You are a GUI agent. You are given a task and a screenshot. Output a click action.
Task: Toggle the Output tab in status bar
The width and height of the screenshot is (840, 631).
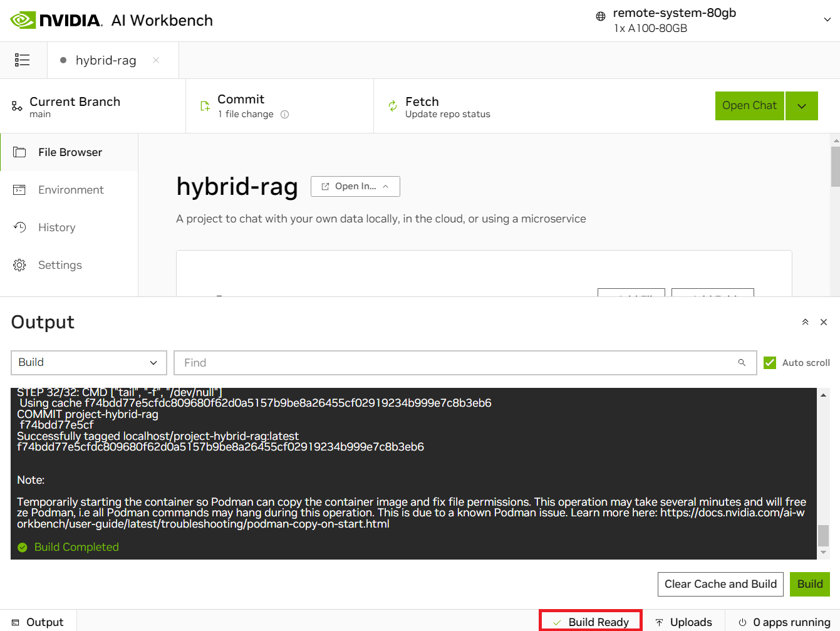point(38,622)
